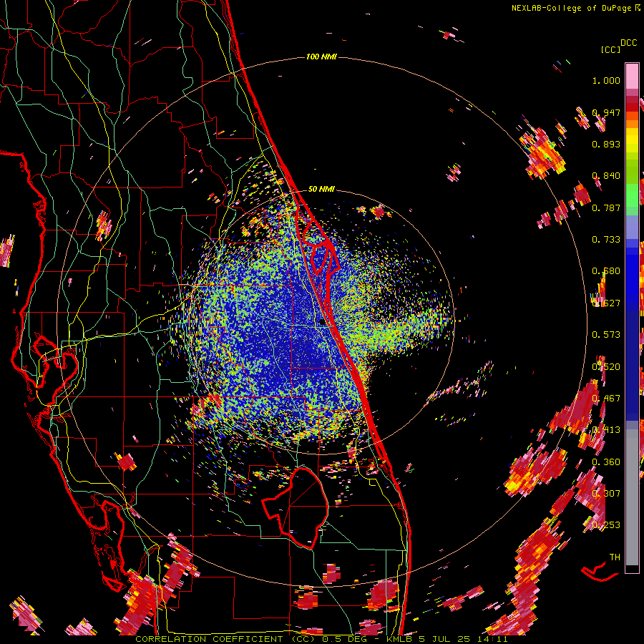Click the 0.360 color scale value
This screenshot has width=644, height=644.
[606, 462]
